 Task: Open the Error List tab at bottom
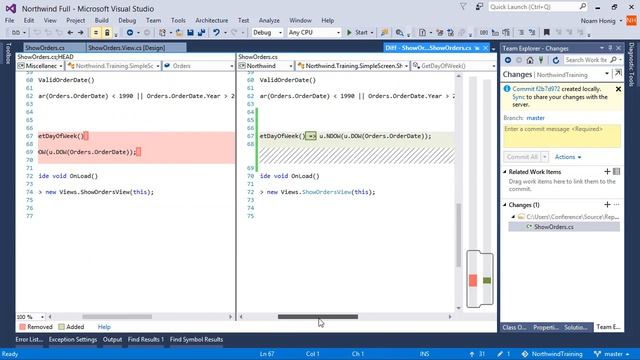point(29,340)
